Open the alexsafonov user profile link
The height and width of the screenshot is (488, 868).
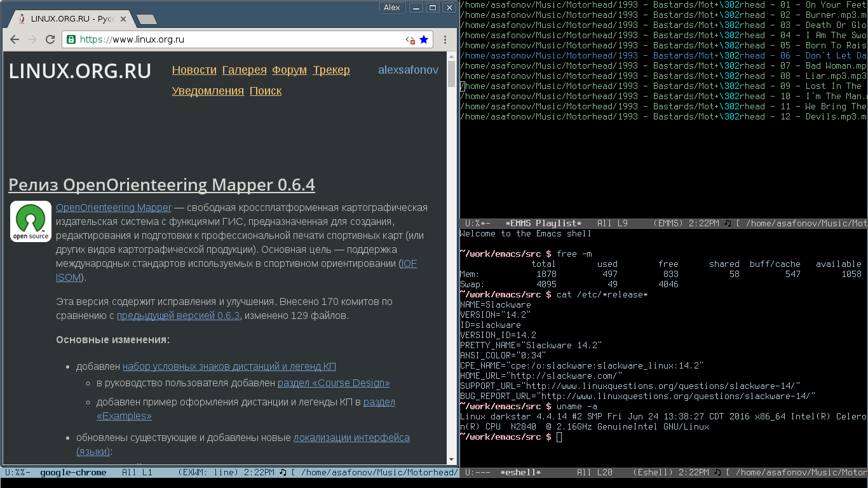coord(408,70)
